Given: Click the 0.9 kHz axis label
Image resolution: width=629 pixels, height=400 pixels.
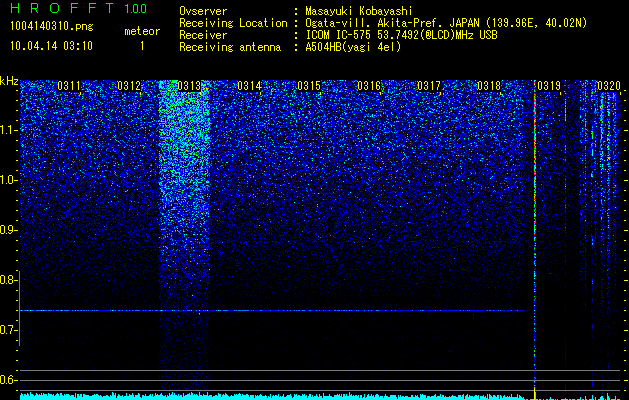Looking at the screenshot, I should click(x=9, y=230).
